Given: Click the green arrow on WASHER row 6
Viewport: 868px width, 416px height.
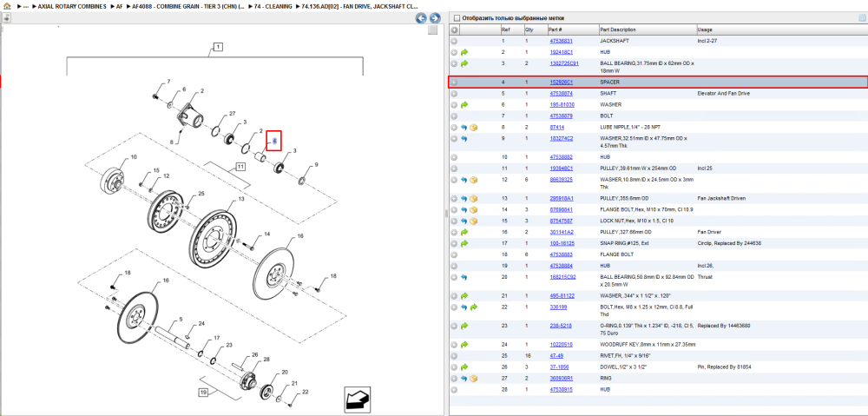Looking at the screenshot, I should tap(464, 105).
